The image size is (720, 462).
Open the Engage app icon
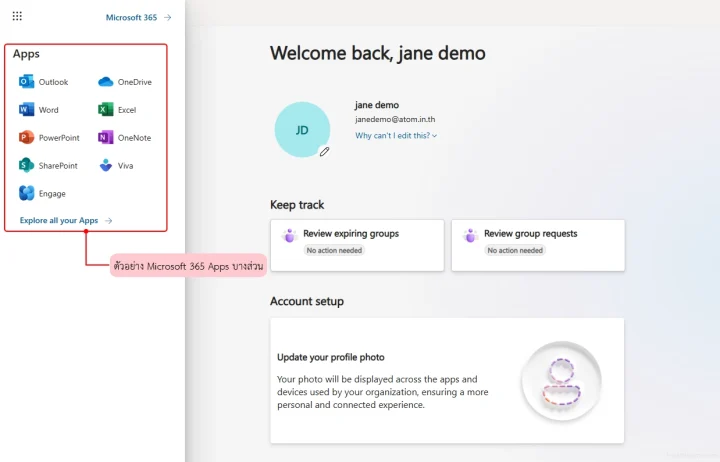point(26,193)
